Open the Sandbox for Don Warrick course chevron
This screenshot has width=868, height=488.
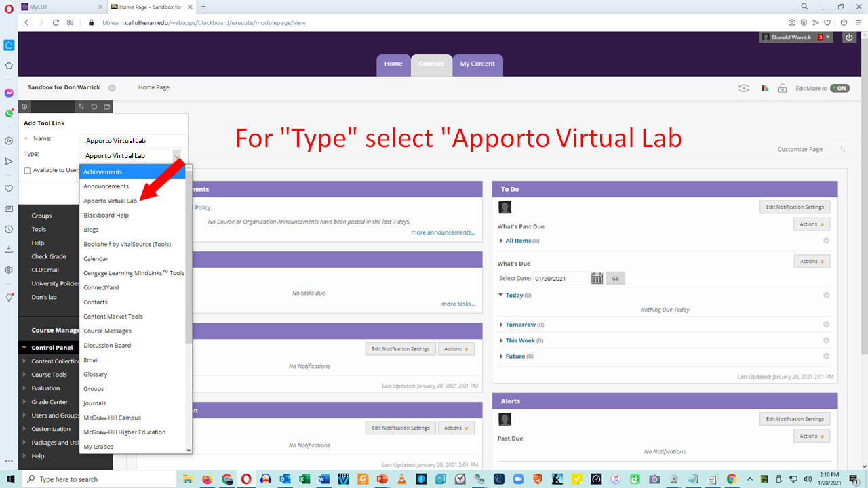click(112, 88)
